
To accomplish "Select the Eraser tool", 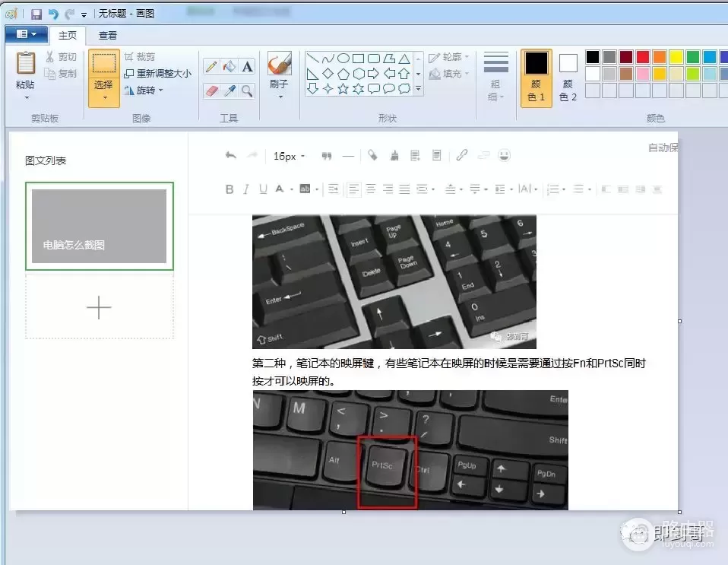I will pyautogui.click(x=212, y=90).
